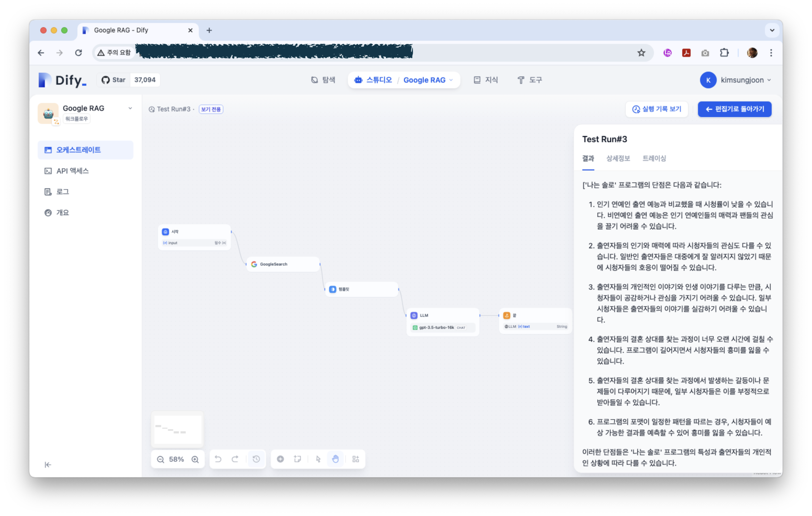Click the add node plus icon
The width and height of the screenshot is (812, 516).
pos(280,459)
